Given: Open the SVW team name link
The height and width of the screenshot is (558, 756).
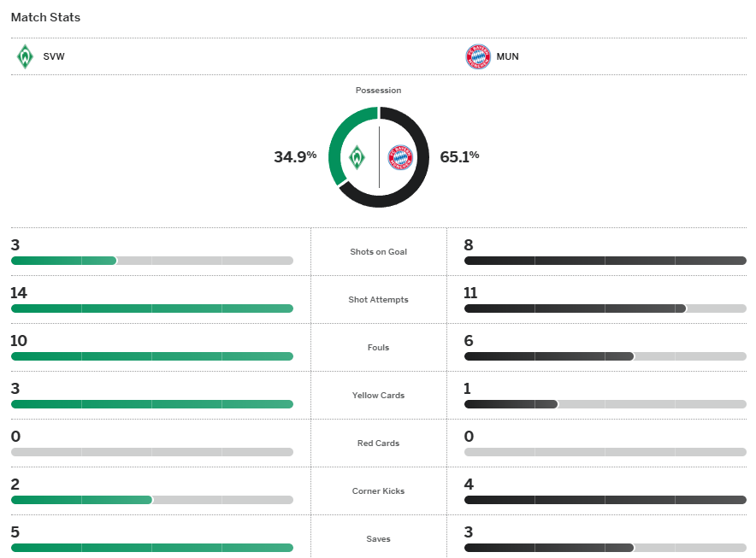Looking at the screenshot, I should click(54, 57).
